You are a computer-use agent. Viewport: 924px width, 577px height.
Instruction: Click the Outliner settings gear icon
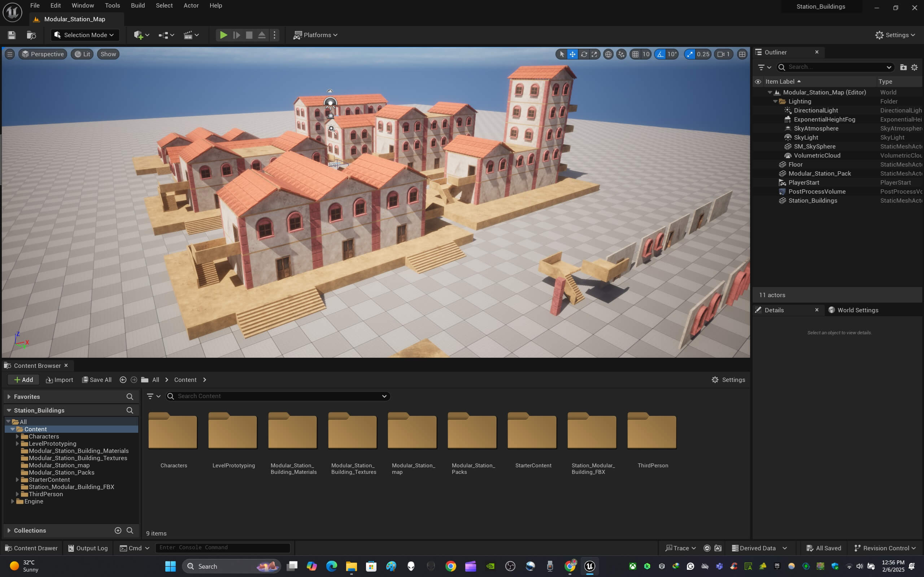[x=914, y=67]
